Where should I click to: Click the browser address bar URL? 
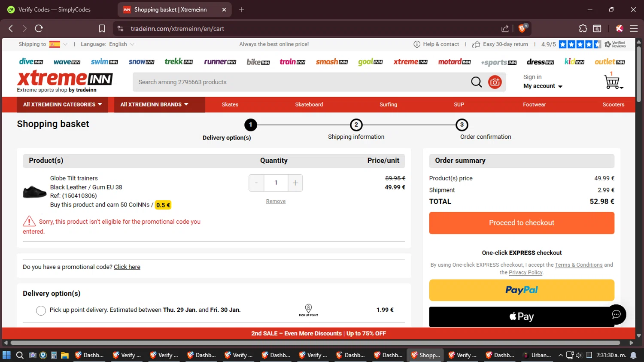pyautogui.click(x=177, y=29)
